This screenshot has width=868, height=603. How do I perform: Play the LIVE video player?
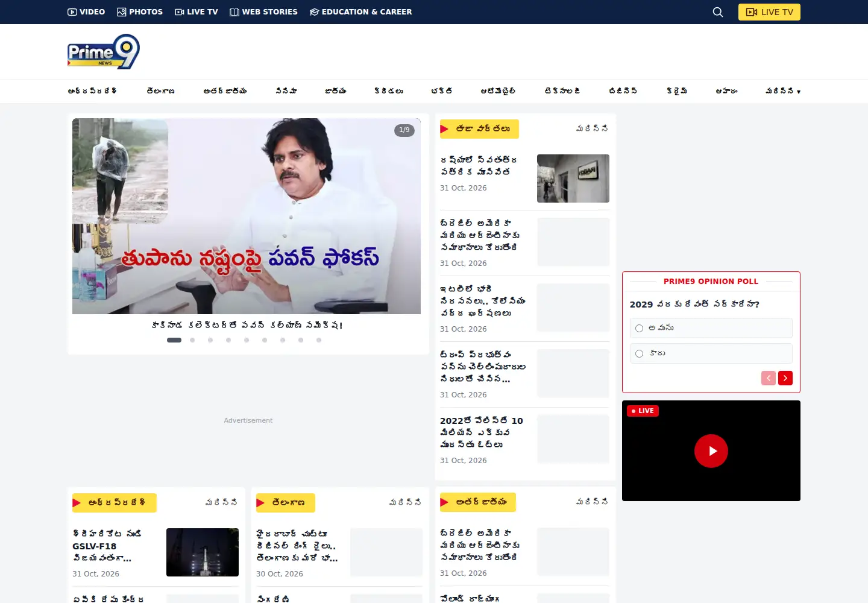coord(711,451)
